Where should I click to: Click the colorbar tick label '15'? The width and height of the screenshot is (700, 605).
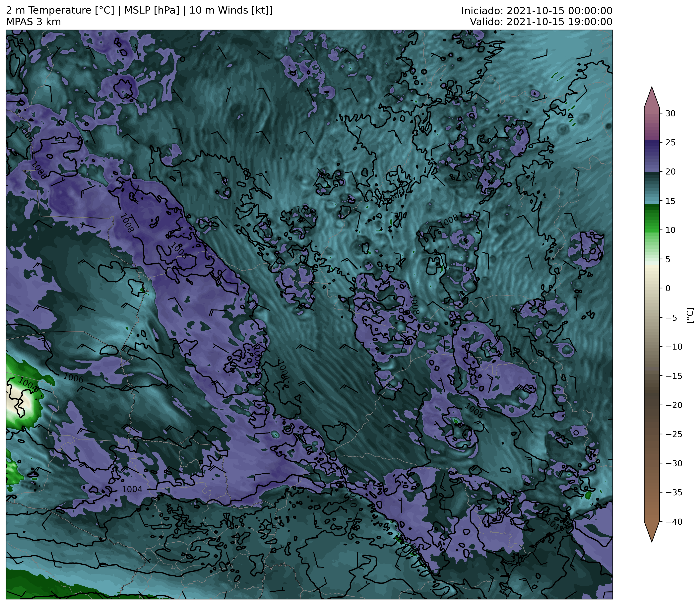[x=671, y=201]
